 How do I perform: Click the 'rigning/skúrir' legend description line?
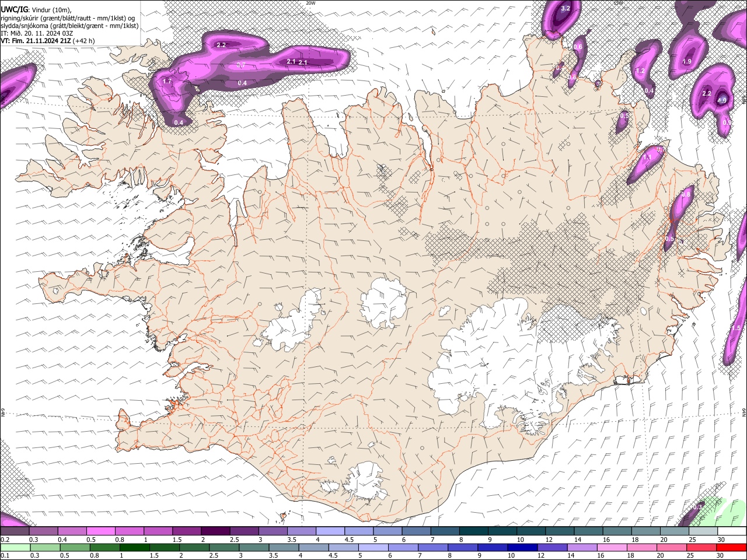click(x=67, y=17)
